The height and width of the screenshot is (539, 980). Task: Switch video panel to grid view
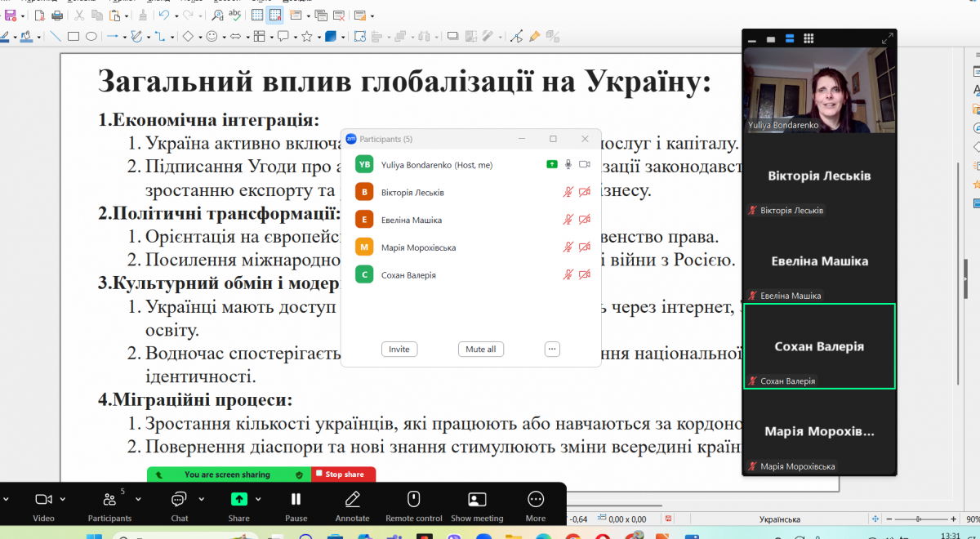click(808, 38)
